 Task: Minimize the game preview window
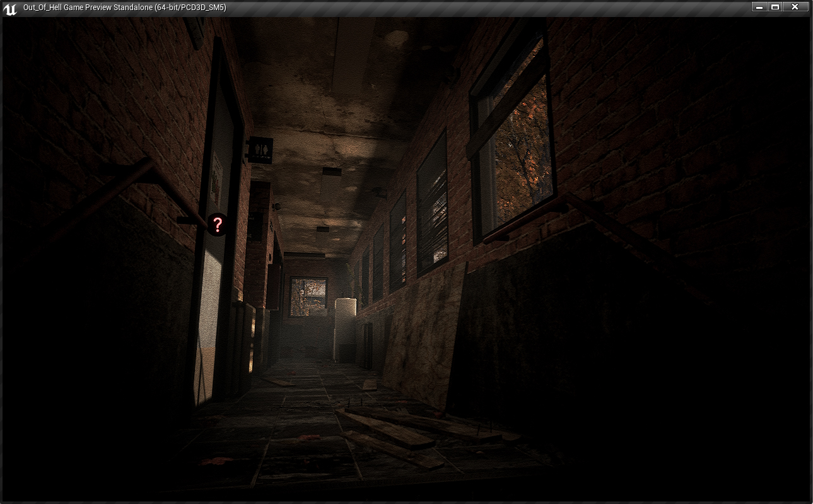pos(759,7)
